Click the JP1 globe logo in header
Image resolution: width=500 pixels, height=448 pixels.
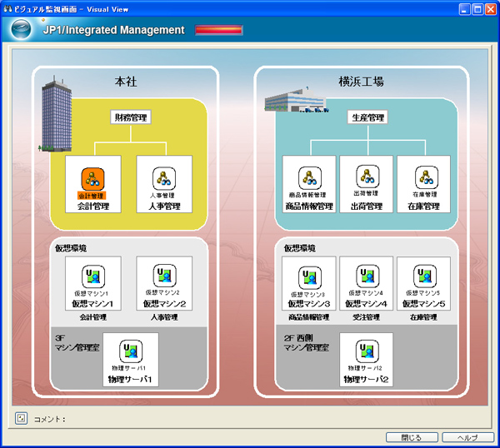click(21, 29)
